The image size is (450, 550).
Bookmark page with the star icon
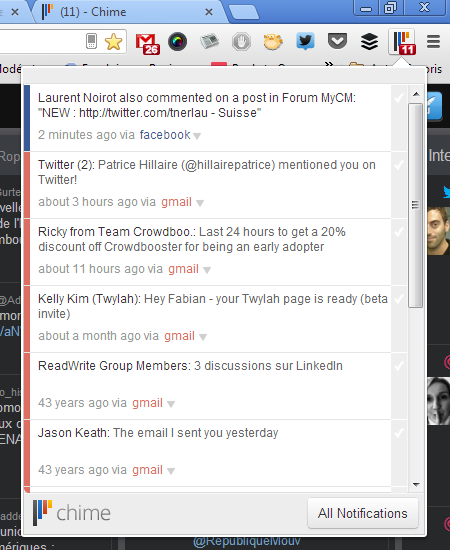[x=114, y=42]
